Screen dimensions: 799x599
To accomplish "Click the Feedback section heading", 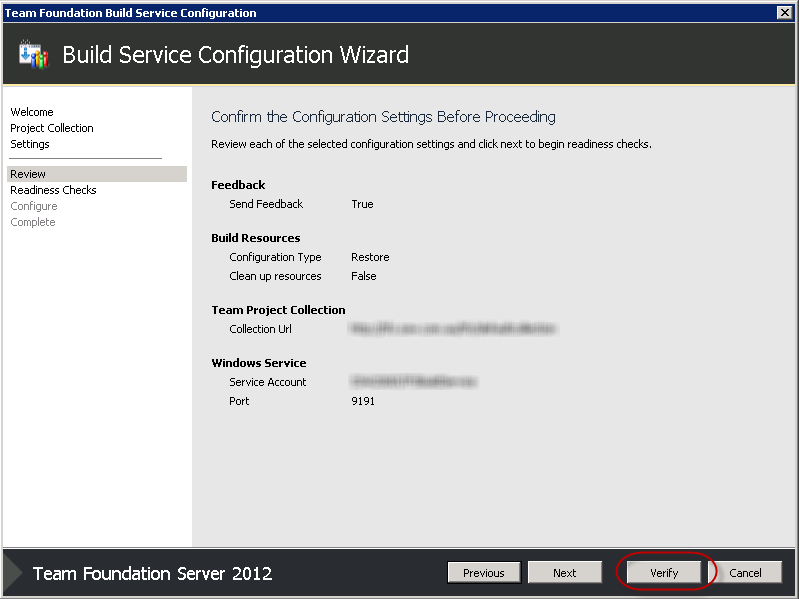I will [x=238, y=185].
